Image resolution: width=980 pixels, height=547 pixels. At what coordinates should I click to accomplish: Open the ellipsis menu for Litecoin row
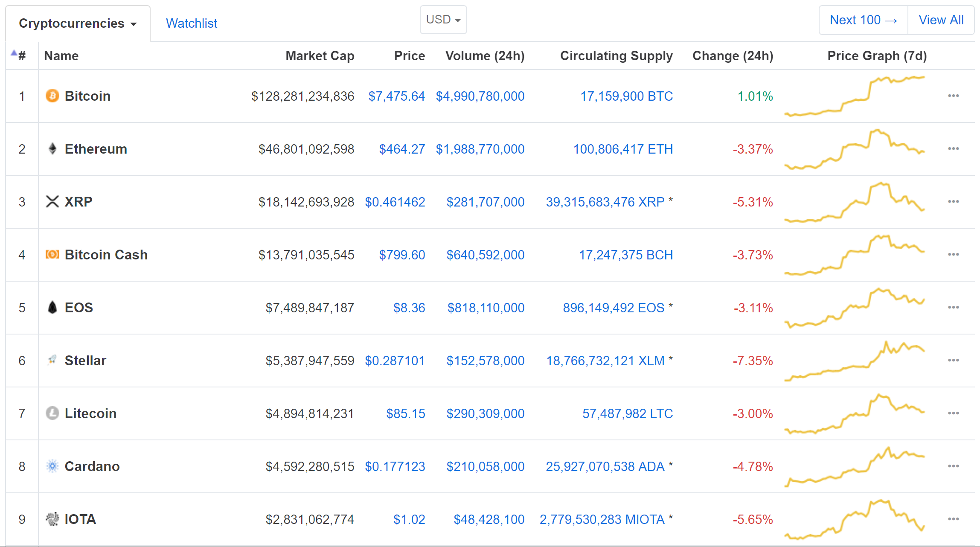click(954, 413)
